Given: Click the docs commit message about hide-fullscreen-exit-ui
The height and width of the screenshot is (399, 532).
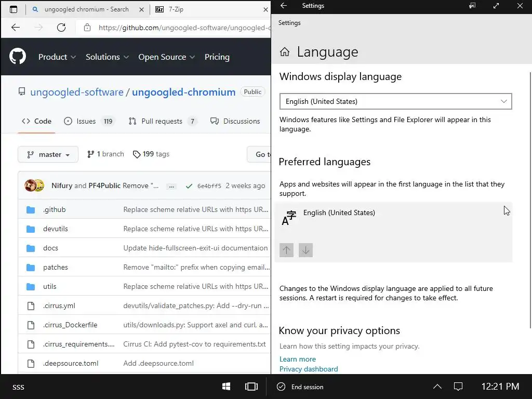Looking at the screenshot, I should [195, 248].
